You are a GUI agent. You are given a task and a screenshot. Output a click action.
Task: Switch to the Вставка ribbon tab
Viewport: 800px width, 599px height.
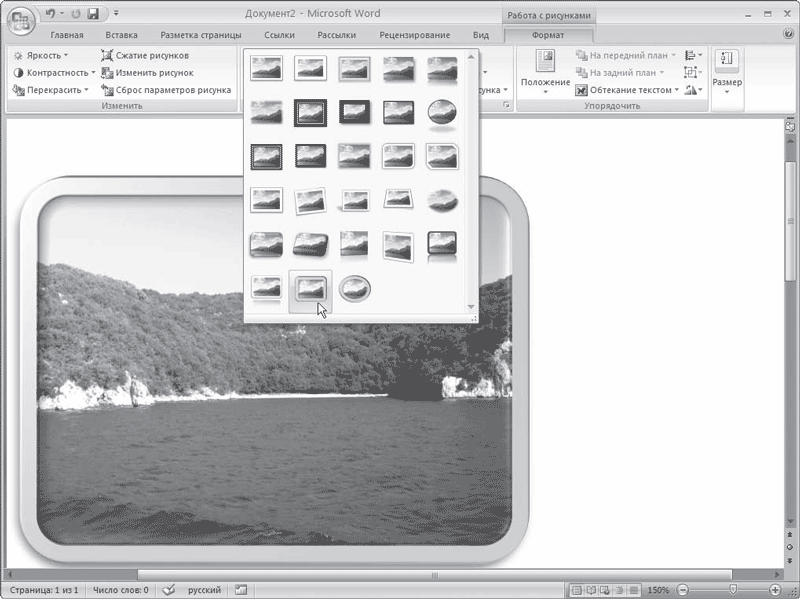point(121,35)
